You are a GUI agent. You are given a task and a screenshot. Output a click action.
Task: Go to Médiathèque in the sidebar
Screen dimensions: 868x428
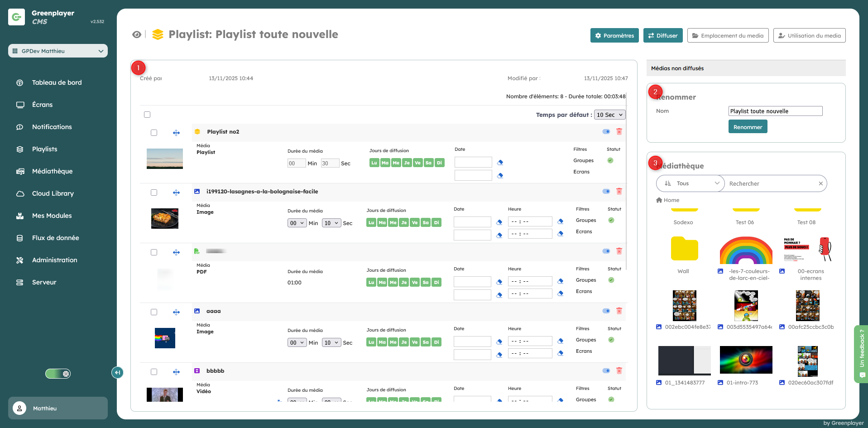[52, 171]
